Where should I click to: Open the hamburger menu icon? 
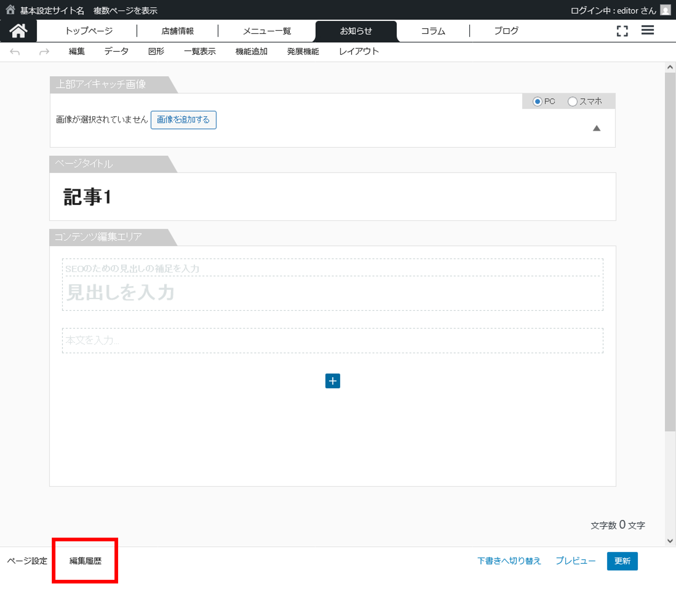coord(647,30)
